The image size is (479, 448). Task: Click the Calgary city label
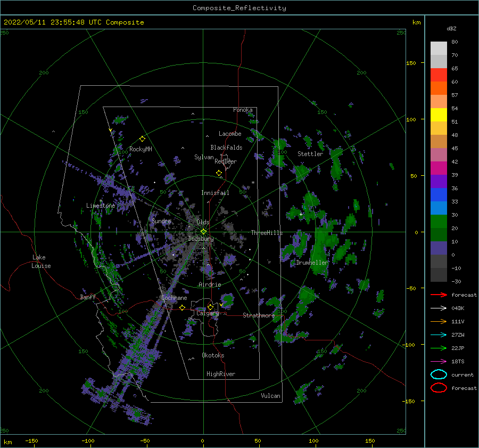point(208,313)
